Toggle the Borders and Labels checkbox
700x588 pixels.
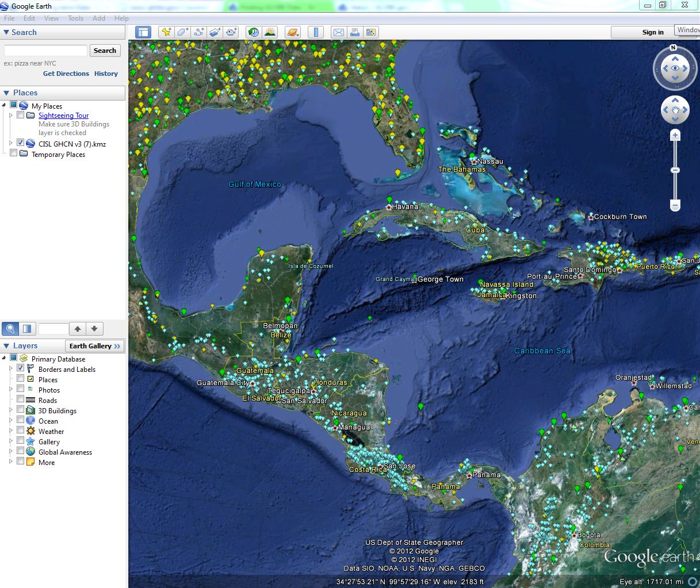click(x=21, y=368)
